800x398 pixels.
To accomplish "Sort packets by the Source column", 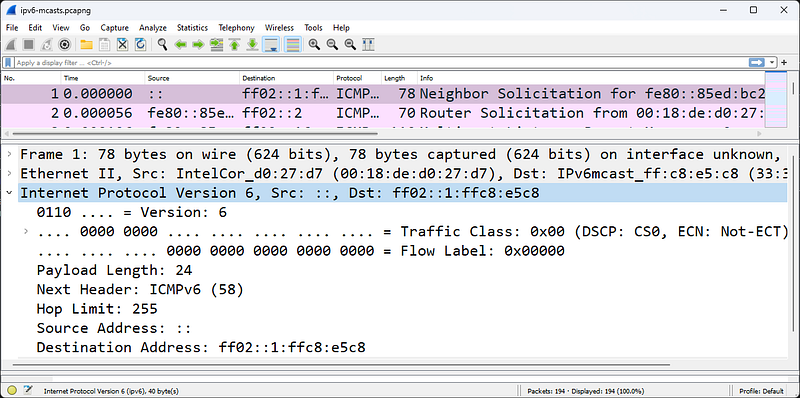I will 192,78.
